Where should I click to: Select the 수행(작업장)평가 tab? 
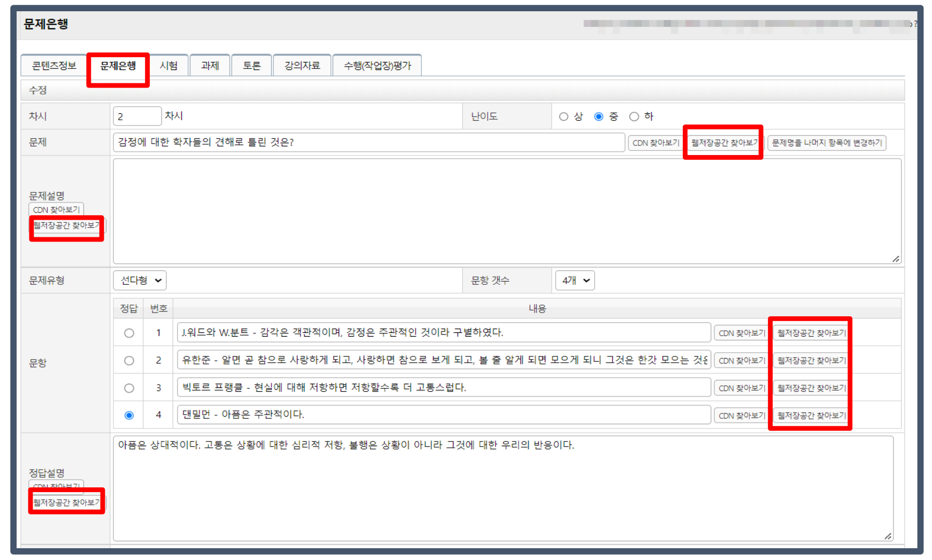click(x=377, y=66)
